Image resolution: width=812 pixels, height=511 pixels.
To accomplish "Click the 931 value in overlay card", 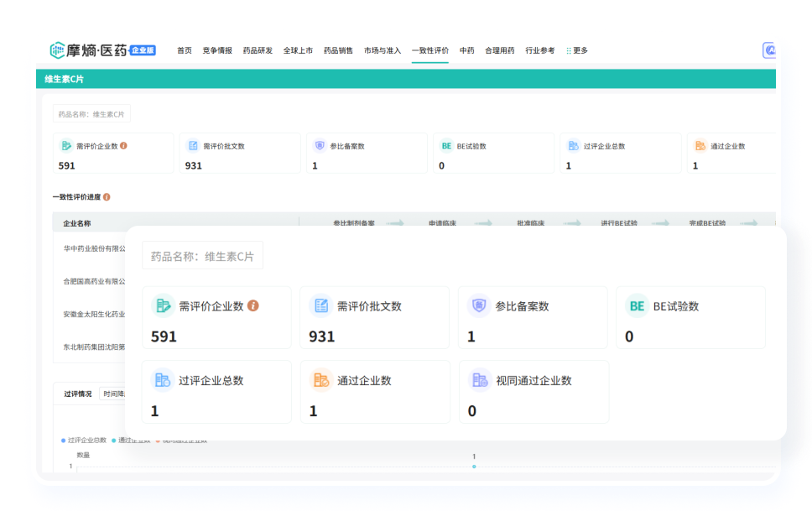I will pyautogui.click(x=321, y=336).
